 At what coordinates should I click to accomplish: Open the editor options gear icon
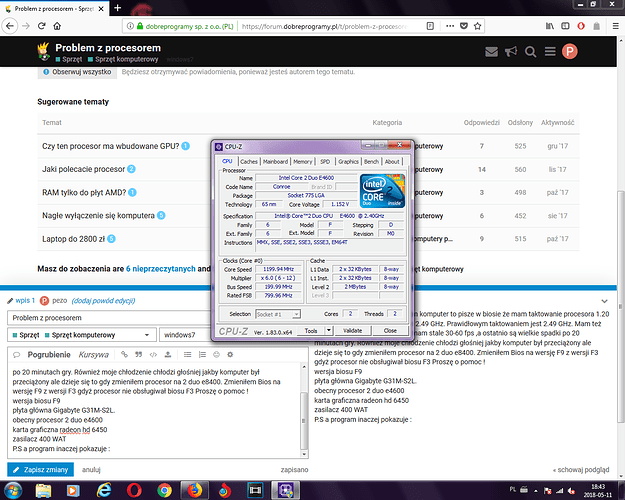(230, 354)
